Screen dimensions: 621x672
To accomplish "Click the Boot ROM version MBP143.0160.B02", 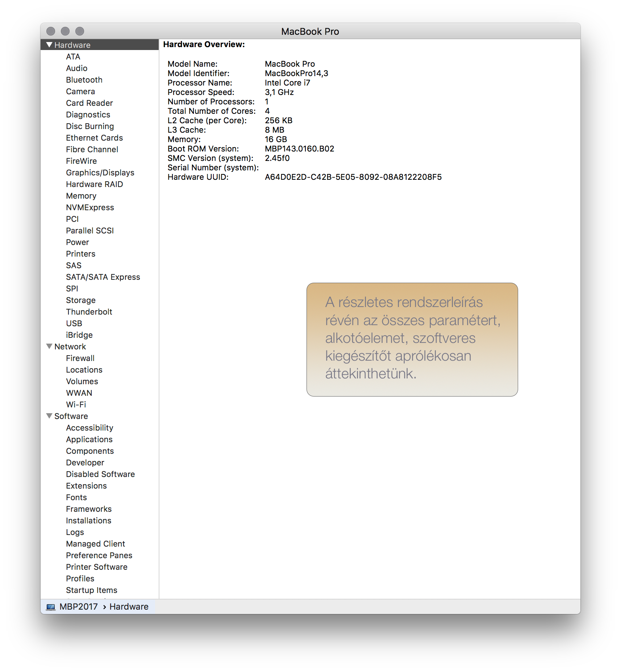I will click(x=299, y=149).
